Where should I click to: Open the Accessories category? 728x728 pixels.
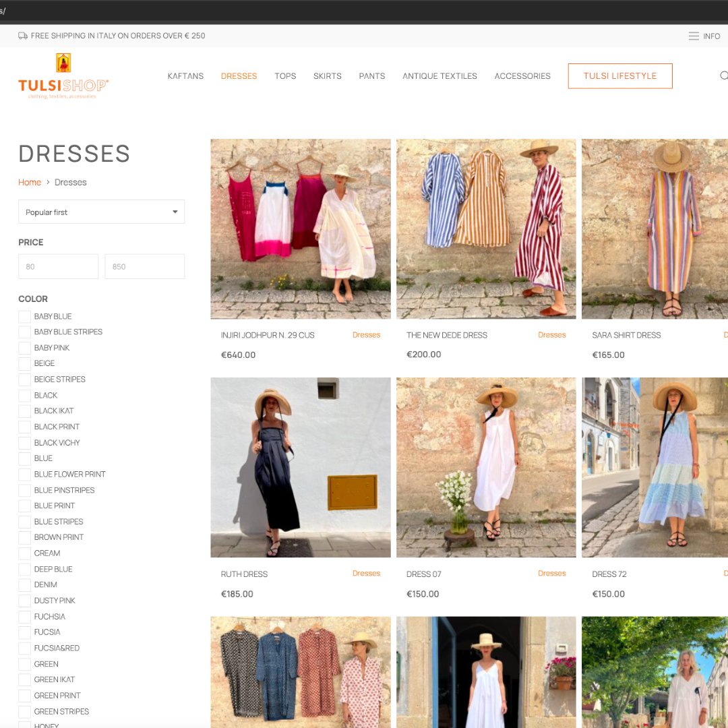522,76
